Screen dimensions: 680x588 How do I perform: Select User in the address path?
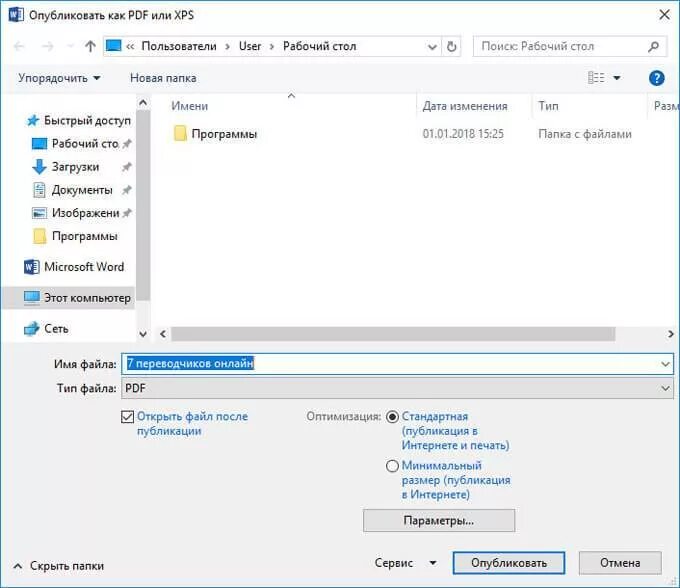click(250, 46)
